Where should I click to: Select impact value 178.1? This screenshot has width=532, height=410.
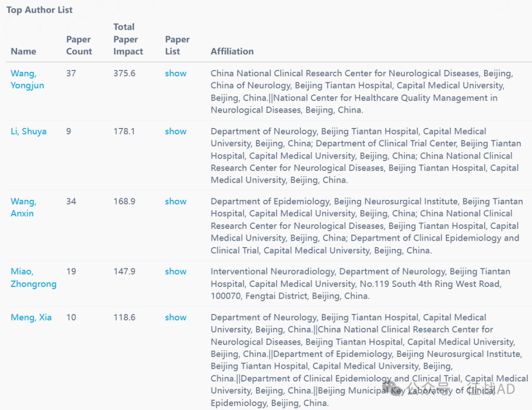pos(124,131)
